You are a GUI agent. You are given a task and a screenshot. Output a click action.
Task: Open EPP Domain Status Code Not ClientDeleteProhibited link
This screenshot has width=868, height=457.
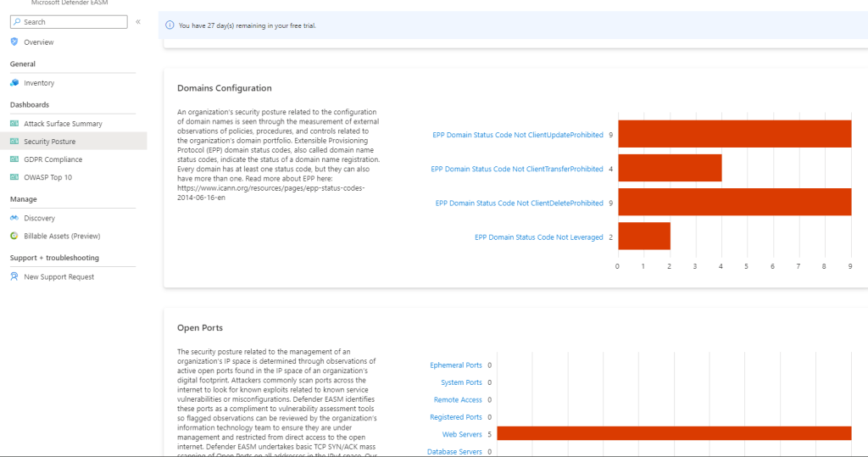tap(519, 203)
